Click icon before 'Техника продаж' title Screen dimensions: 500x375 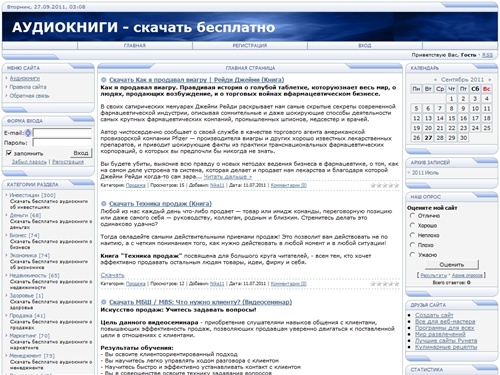104,204
